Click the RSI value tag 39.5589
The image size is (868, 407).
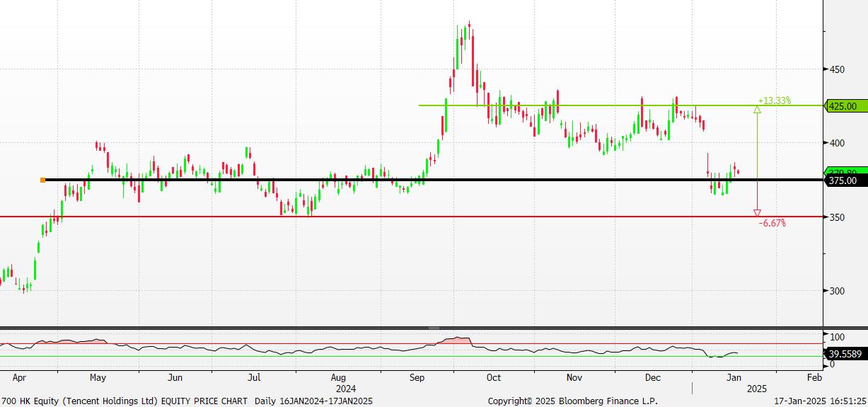pos(844,353)
